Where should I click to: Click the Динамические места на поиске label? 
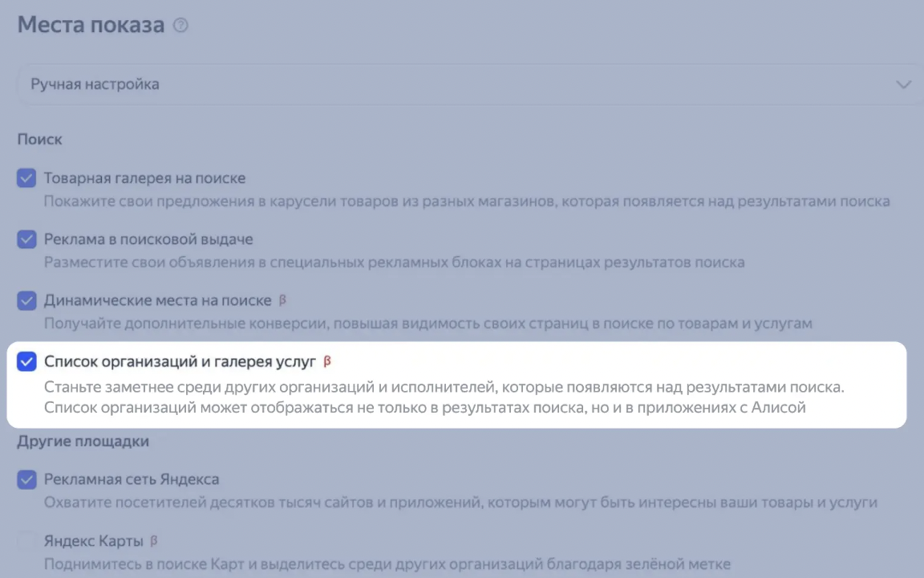tap(158, 301)
